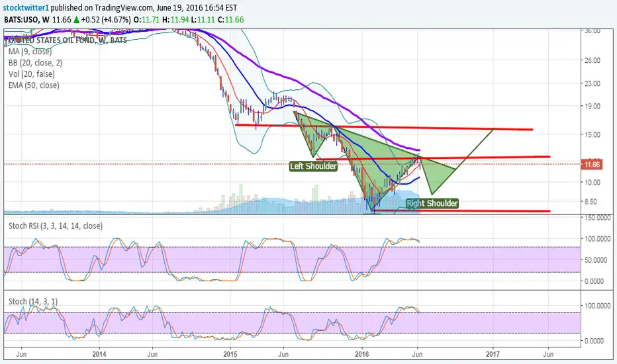617x364 pixels.
Task: Select the Left Shoulder annotation label
Action: tap(313, 166)
